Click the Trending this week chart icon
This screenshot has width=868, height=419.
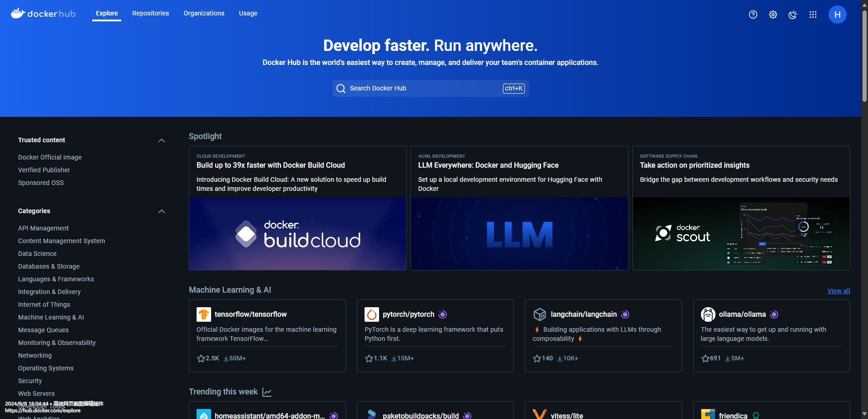tap(267, 392)
